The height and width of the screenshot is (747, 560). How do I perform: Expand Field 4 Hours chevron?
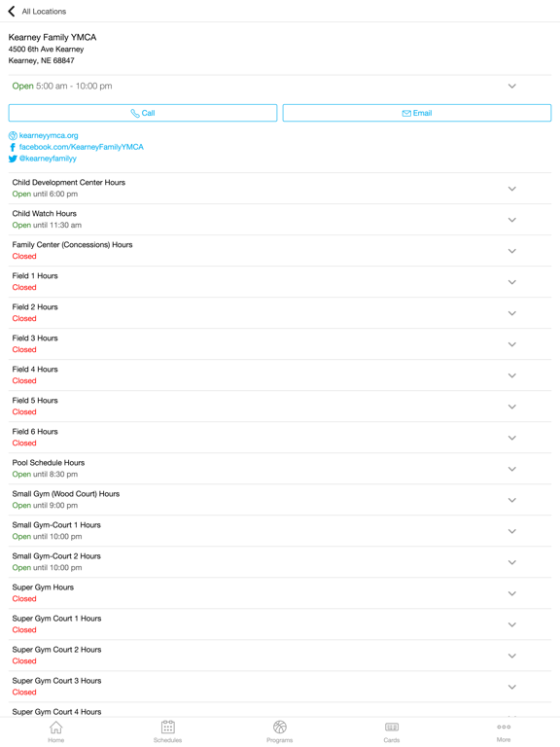click(x=512, y=375)
